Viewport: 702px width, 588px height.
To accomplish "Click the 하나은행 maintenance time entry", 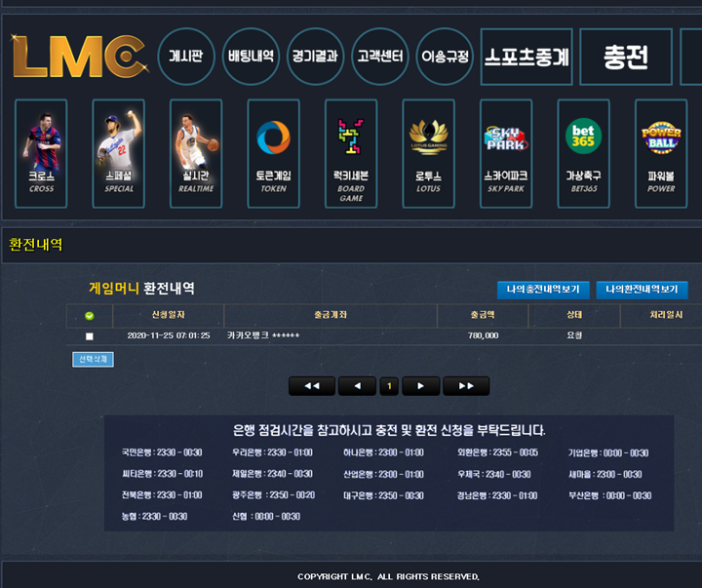I will click(384, 452).
